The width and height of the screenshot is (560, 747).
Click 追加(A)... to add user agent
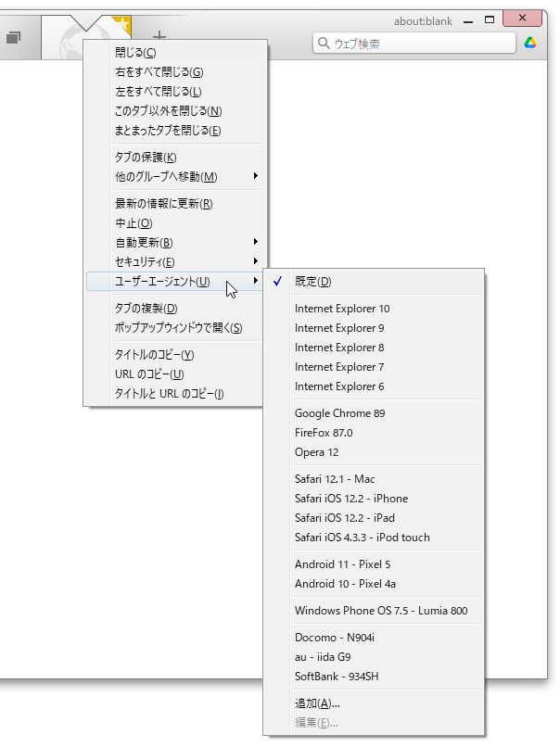(x=373, y=703)
